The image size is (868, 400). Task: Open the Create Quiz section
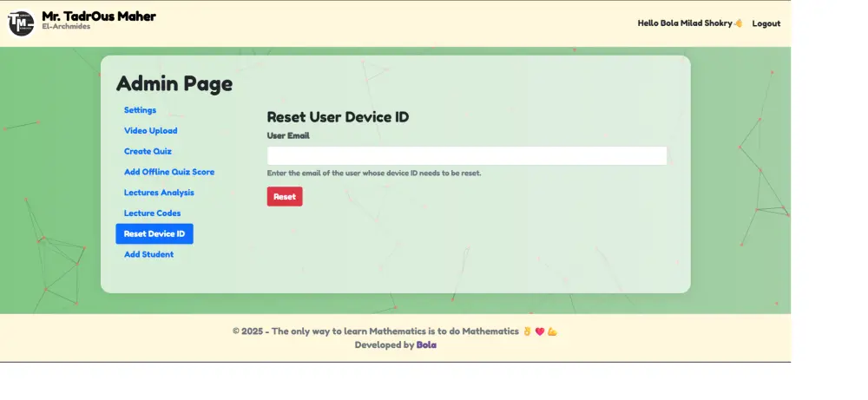coord(148,151)
